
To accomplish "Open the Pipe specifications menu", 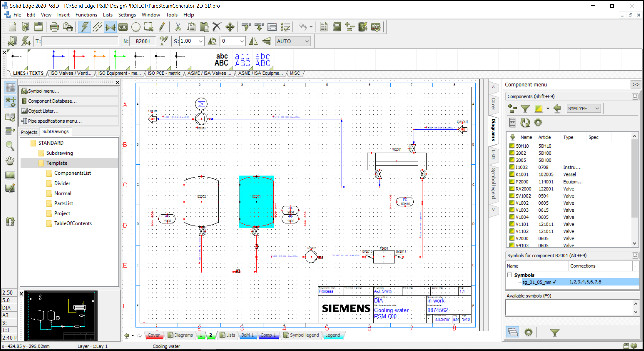I will pyautogui.click(x=54, y=121).
